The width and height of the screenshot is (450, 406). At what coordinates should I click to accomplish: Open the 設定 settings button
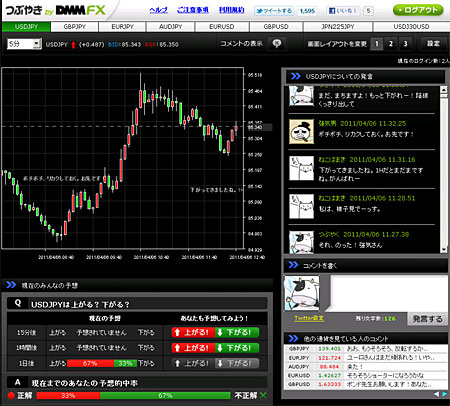[433, 44]
